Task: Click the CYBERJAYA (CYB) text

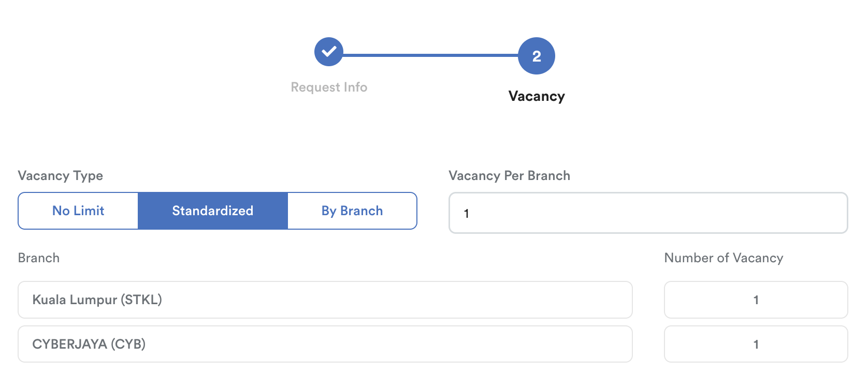Action: [x=89, y=345]
